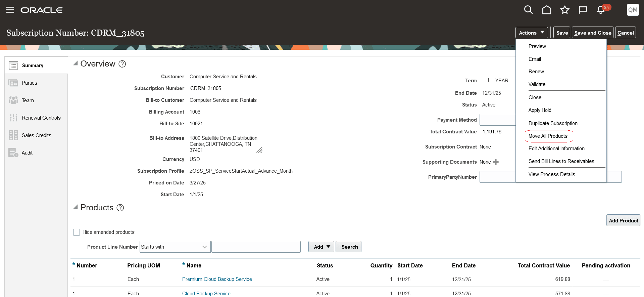Click the Add Product button
The height and width of the screenshot is (297, 644).
[623, 220]
